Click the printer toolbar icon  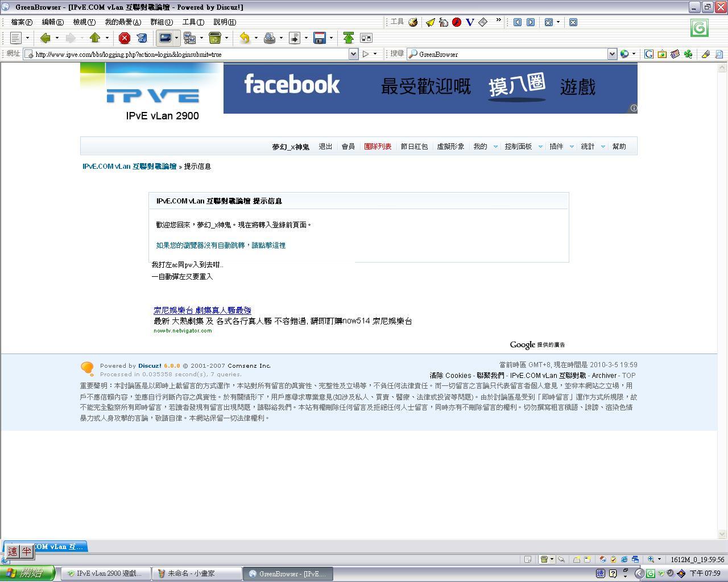click(x=270, y=38)
